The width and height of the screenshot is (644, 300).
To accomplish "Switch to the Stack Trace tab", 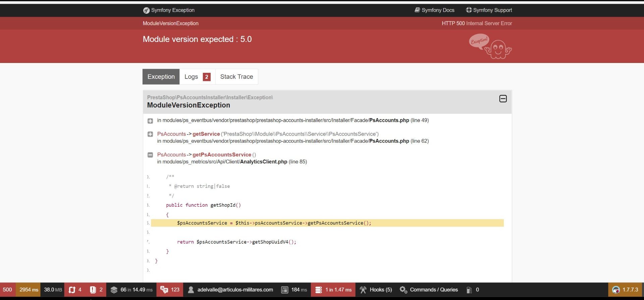I will pos(236,77).
